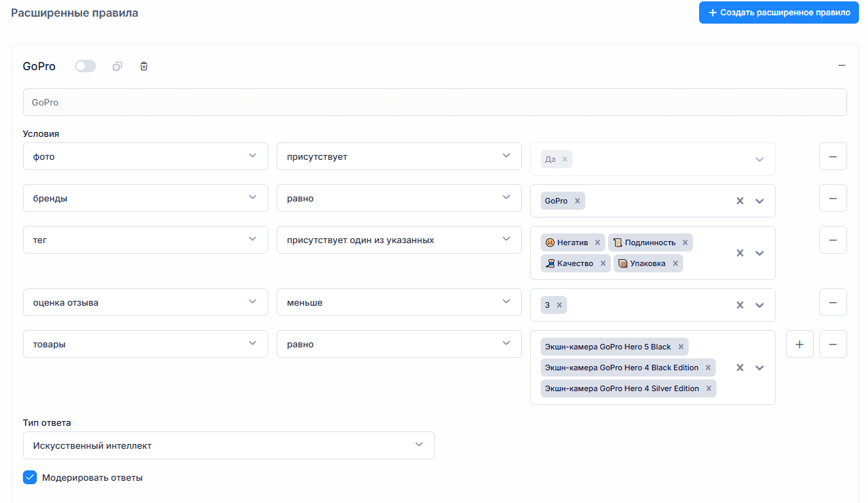Remove the Негатив tag chip

pyautogui.click(x=598, y=242)
